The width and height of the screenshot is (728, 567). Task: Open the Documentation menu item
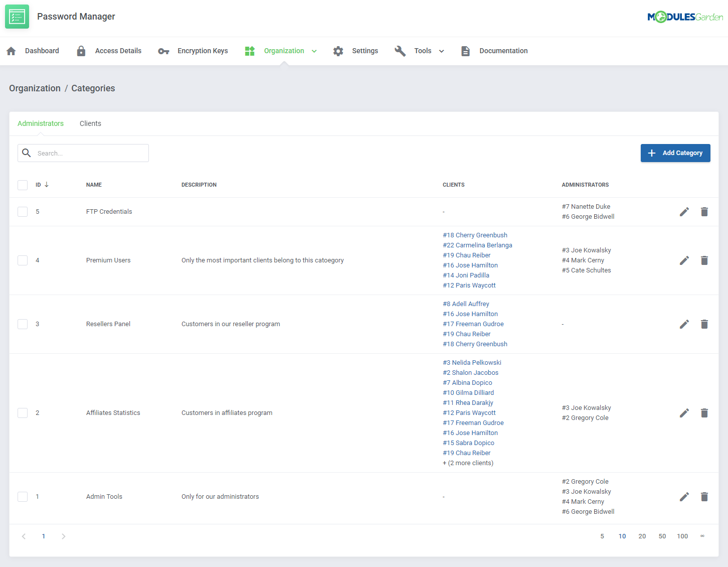[503, 51]
